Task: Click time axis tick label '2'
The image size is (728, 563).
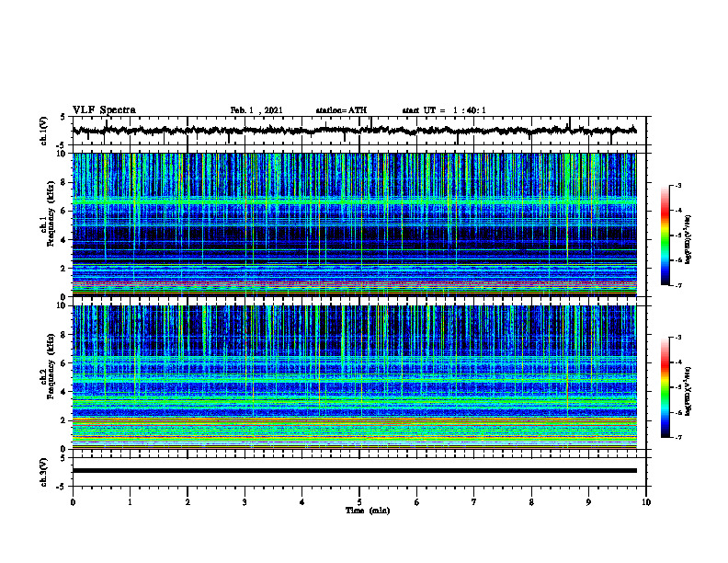Action: [x=188, y=502]
